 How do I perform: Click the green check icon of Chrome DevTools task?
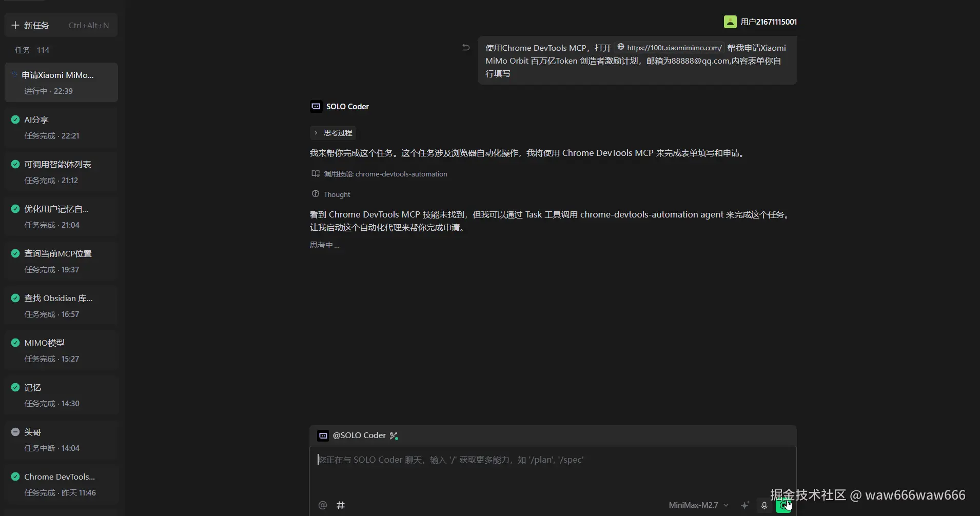coord(15,477)
